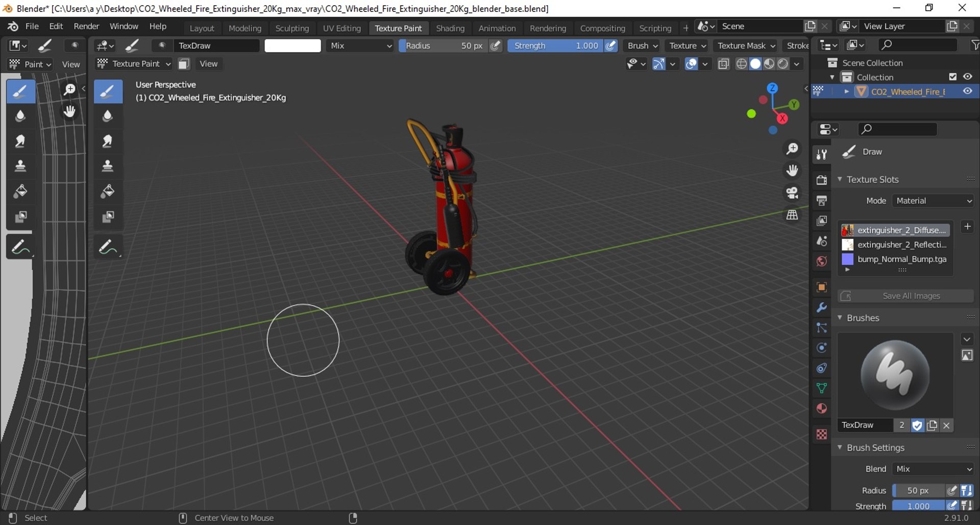Image resolution: width=980 pixels, height=525 pixels.
Task: Hide the CO2_Wheeled_Fire object using its eye icon
Action: point(968,91)
